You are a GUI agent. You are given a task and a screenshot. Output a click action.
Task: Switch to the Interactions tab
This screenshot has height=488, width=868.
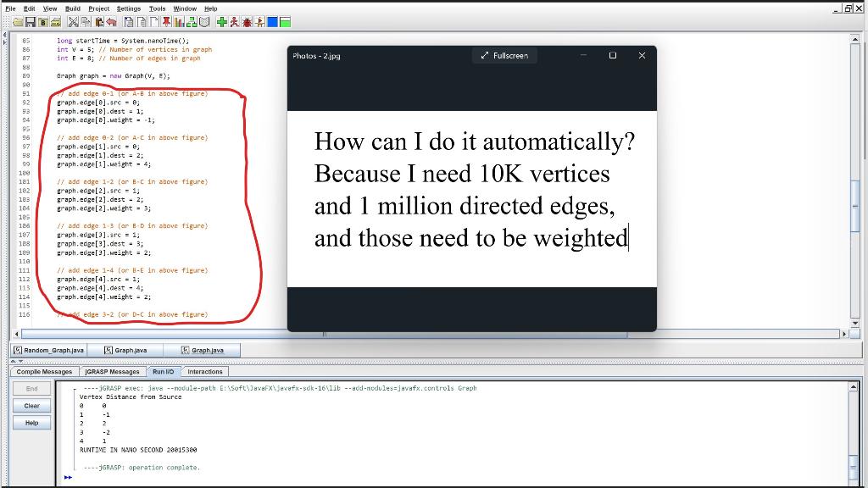click(205, 372)
